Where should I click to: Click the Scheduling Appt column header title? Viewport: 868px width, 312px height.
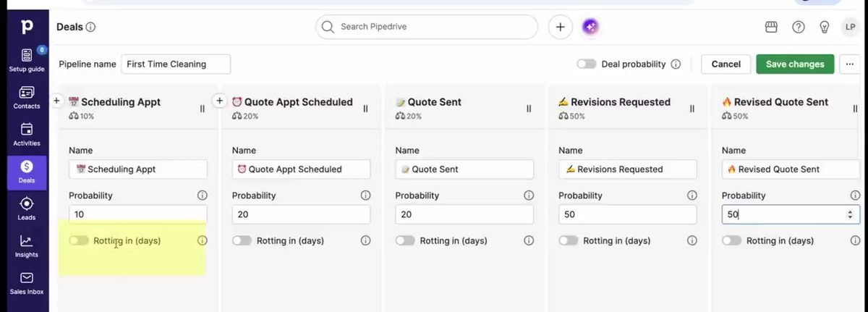[x=114, y=102]
